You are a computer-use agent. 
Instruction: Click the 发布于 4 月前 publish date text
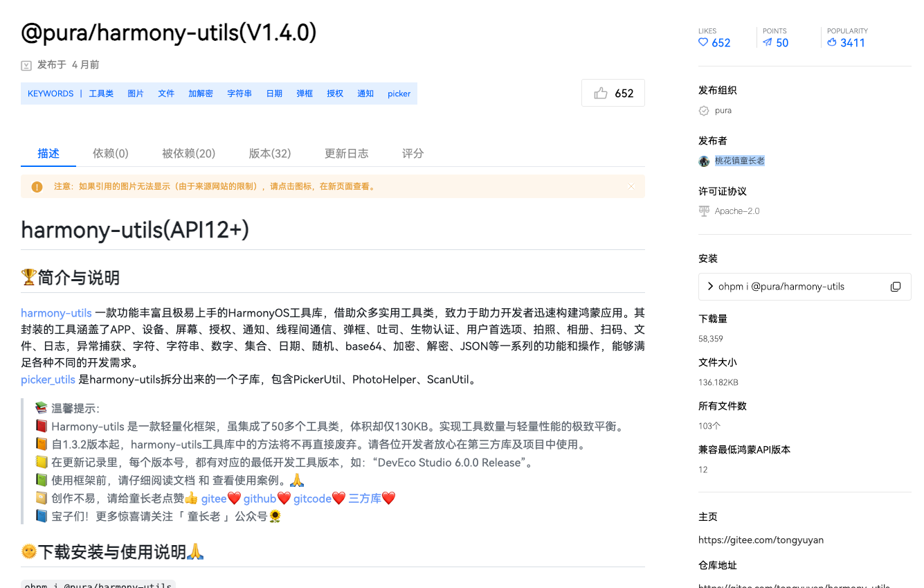point(69,65)
